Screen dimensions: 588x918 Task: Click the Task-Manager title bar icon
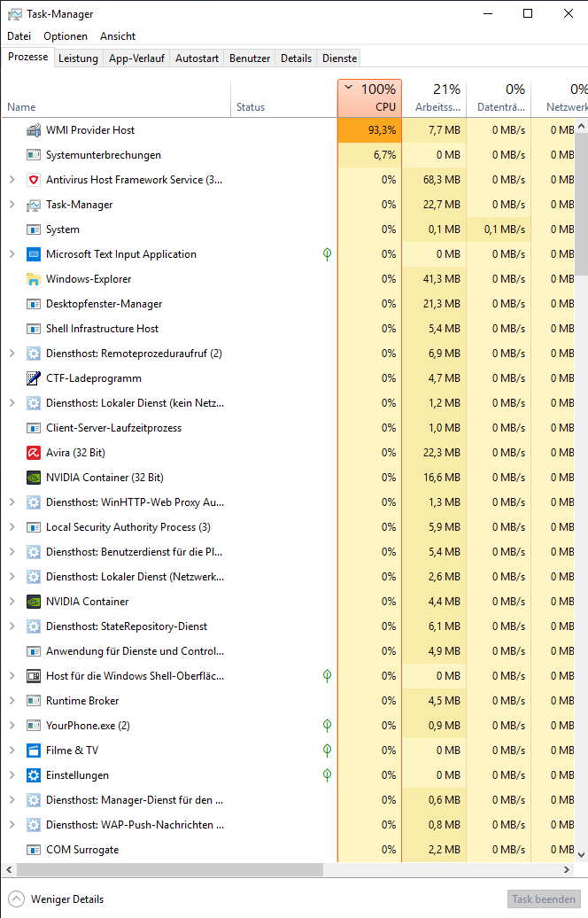coord(15,14)
